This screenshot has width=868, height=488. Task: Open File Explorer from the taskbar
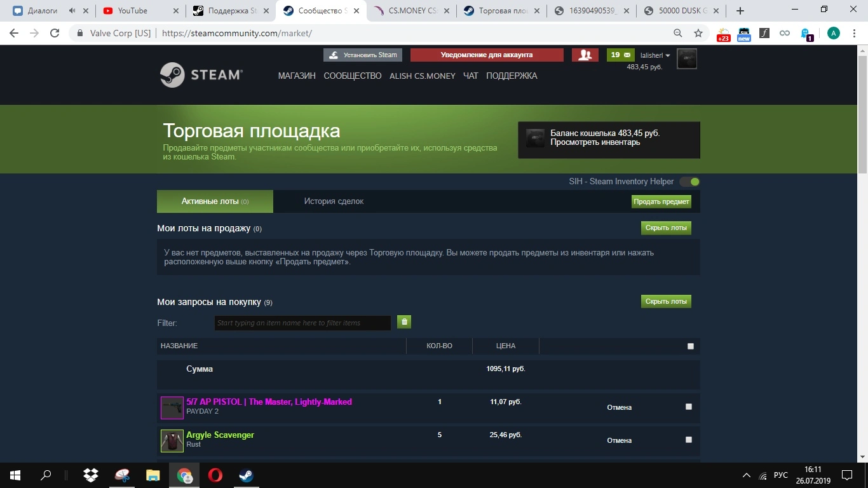tap(153, 475)
